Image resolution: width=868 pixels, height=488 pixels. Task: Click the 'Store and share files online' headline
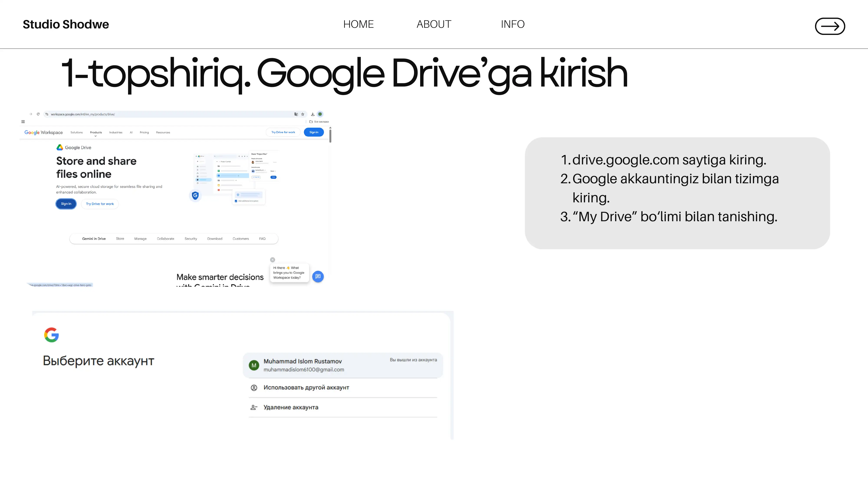(96, 167)
